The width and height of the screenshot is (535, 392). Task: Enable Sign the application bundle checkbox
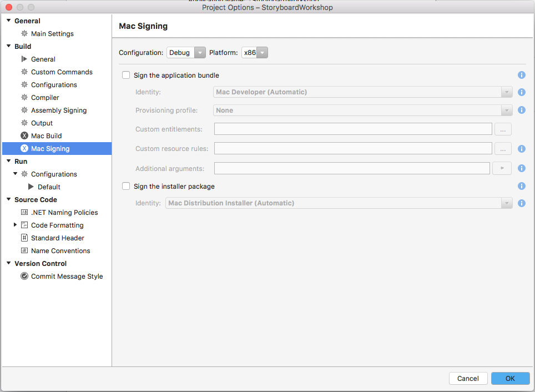tap(126, 76)
